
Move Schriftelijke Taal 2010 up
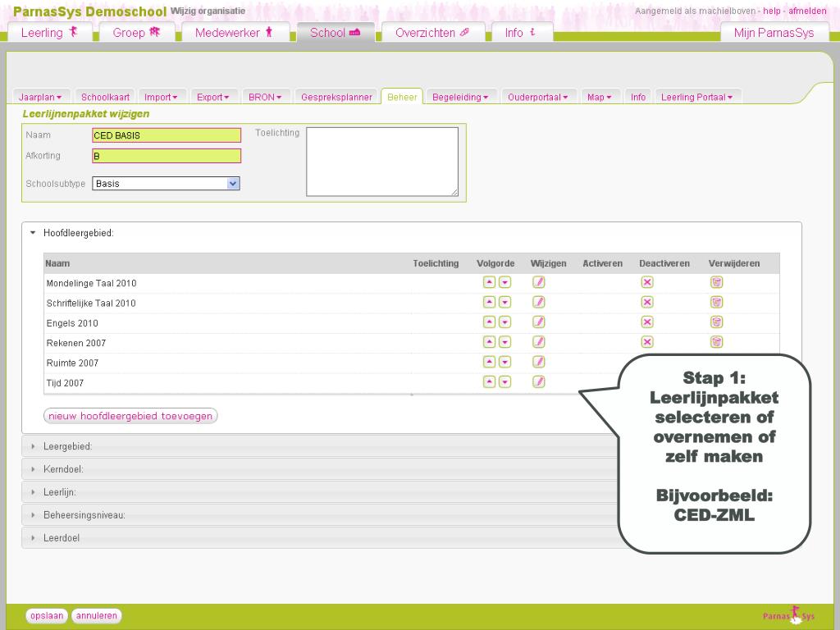click(x=489, y=302)
